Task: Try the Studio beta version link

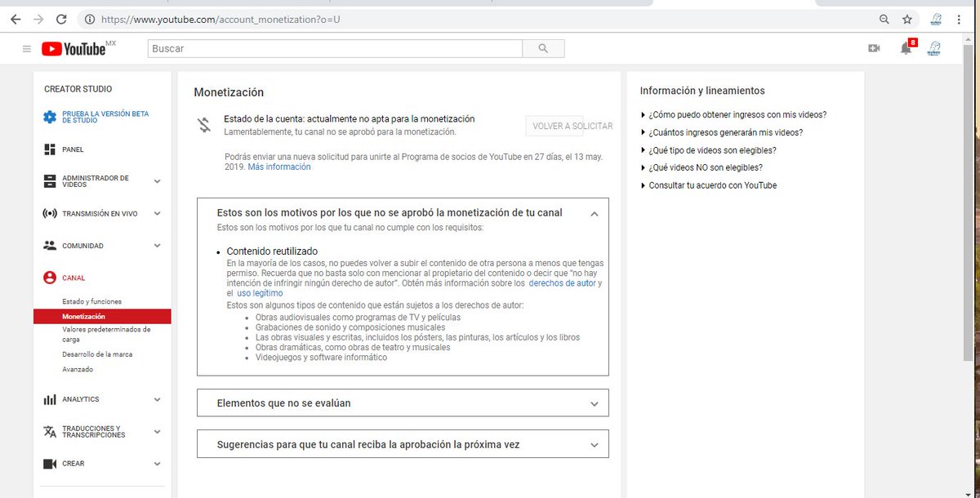Action: (x=105, y=117)
